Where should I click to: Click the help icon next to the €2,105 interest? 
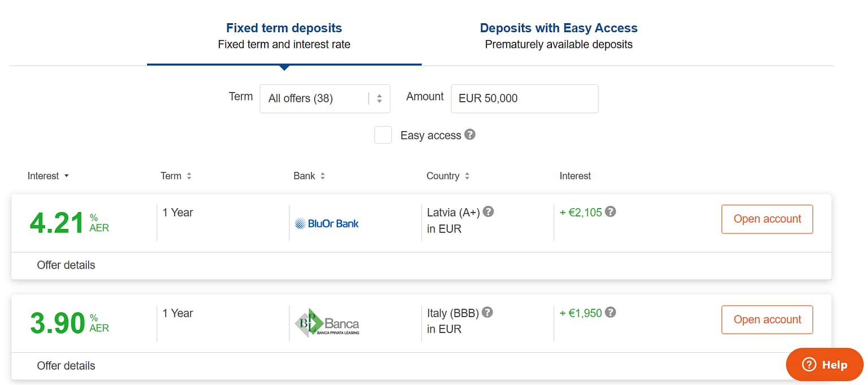(x=610, y=211)
